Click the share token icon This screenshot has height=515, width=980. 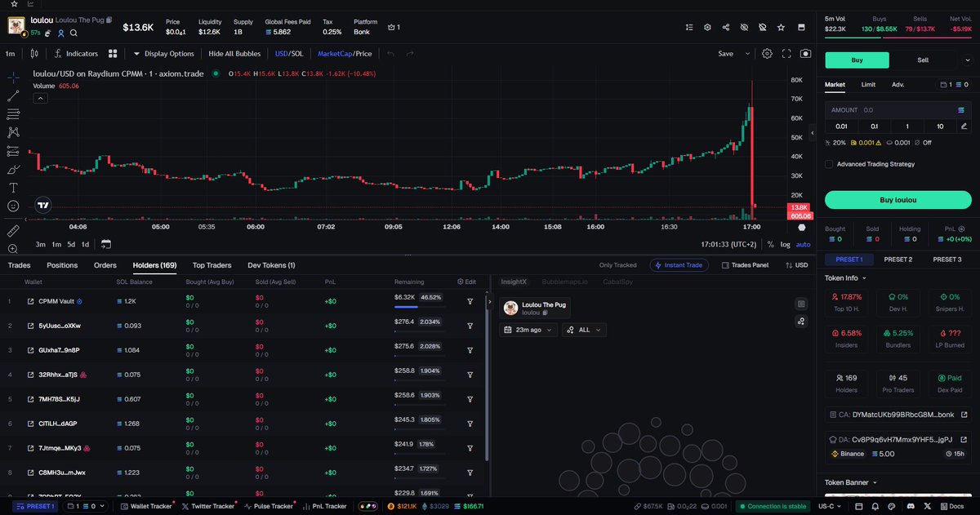[x=726, y=27]
